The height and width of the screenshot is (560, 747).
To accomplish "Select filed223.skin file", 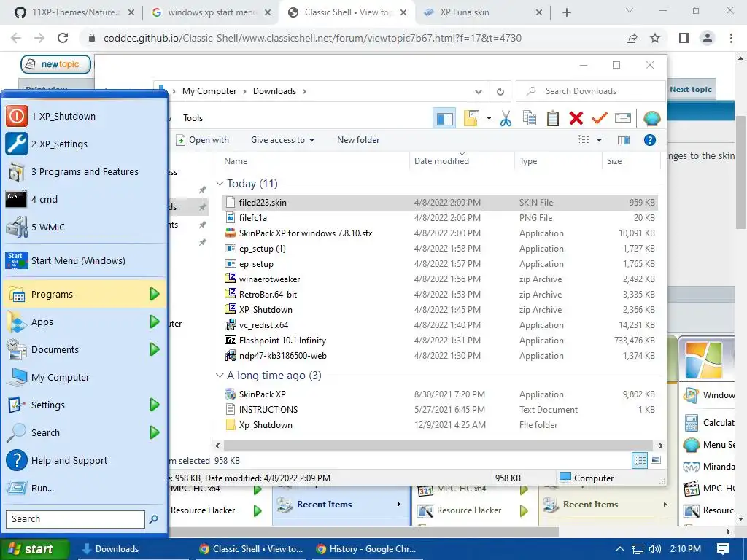I will 440,203.
